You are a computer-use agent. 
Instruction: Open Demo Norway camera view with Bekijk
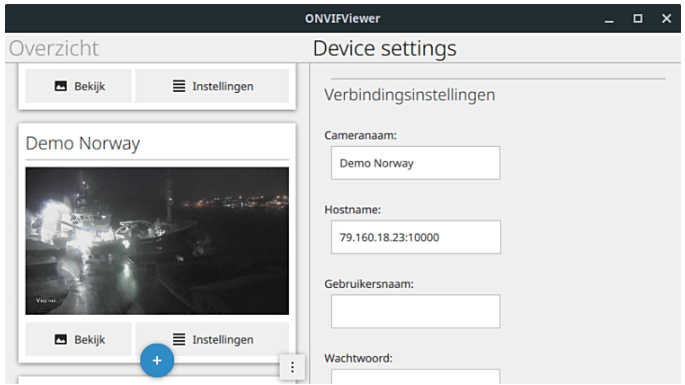[79, 339]
